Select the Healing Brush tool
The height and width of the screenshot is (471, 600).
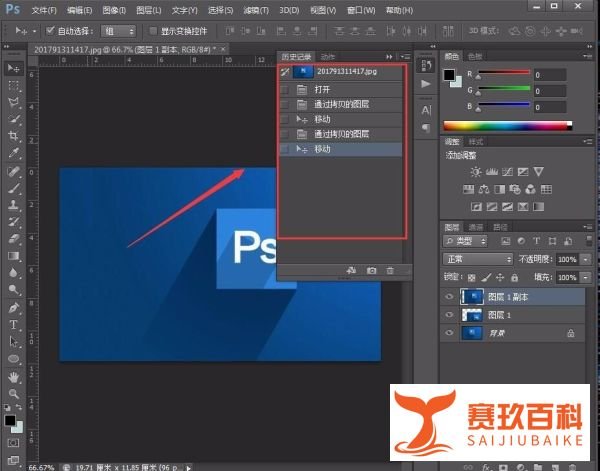(x=13, y=171)
